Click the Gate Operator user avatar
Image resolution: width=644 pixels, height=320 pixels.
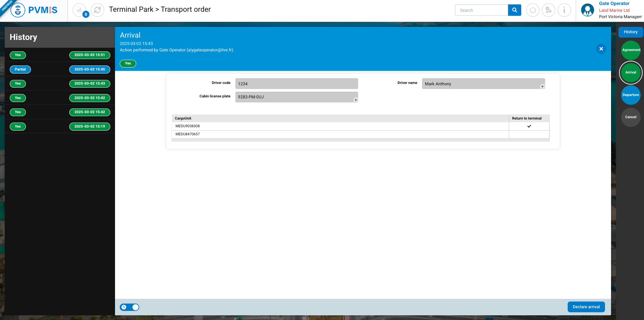tap(587, 10)
